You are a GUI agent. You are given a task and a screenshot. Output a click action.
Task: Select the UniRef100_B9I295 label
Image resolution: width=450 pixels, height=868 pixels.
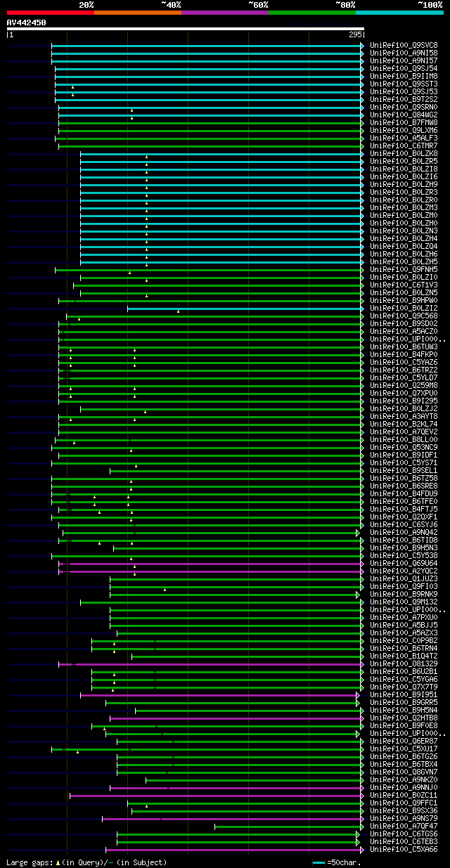tap(404, 401)
